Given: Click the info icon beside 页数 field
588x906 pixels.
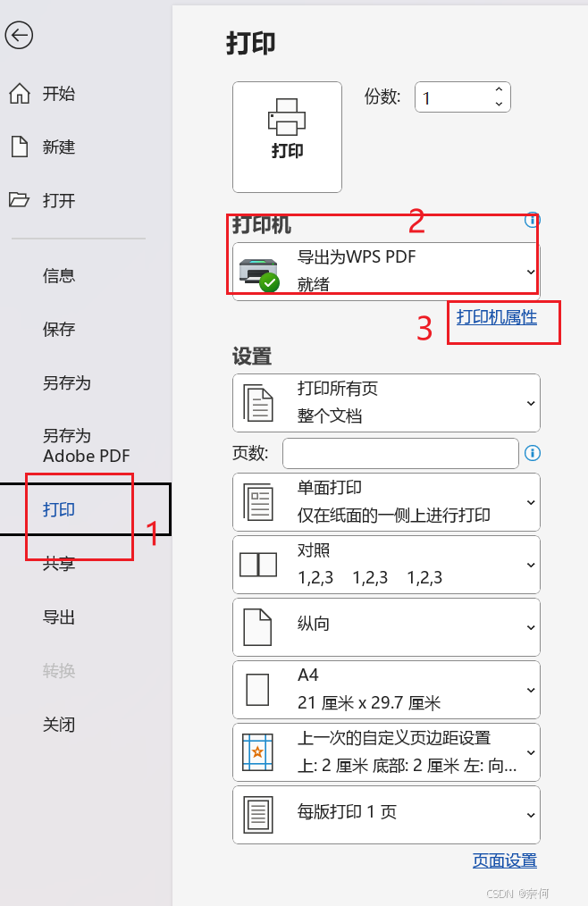Looking at the screenshot, I should pos(532,453).
